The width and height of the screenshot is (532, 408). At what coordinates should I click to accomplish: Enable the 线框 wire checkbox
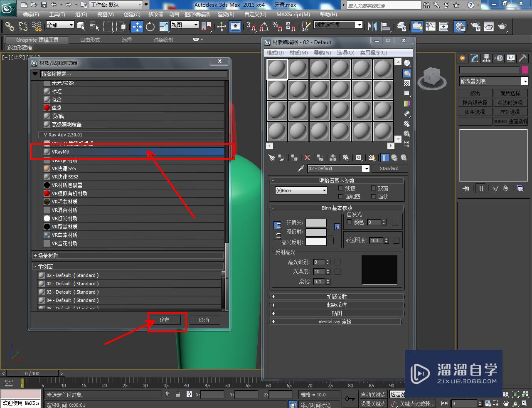pos(340,188)
